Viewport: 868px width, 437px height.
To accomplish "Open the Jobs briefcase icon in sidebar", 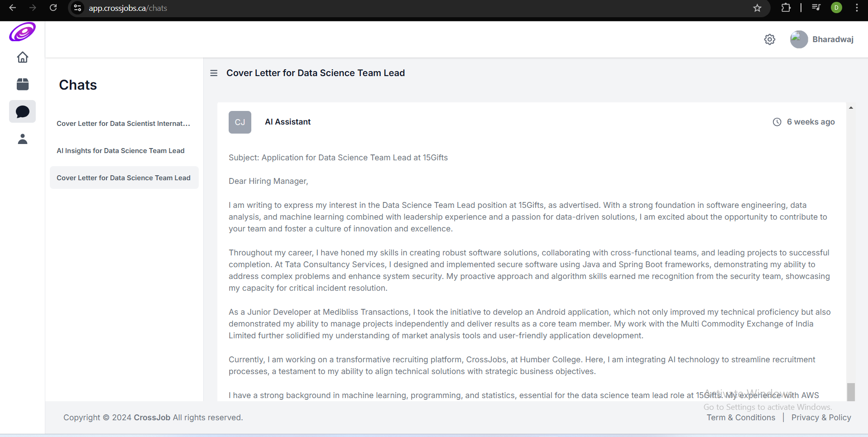I will [x=22, y=84].
